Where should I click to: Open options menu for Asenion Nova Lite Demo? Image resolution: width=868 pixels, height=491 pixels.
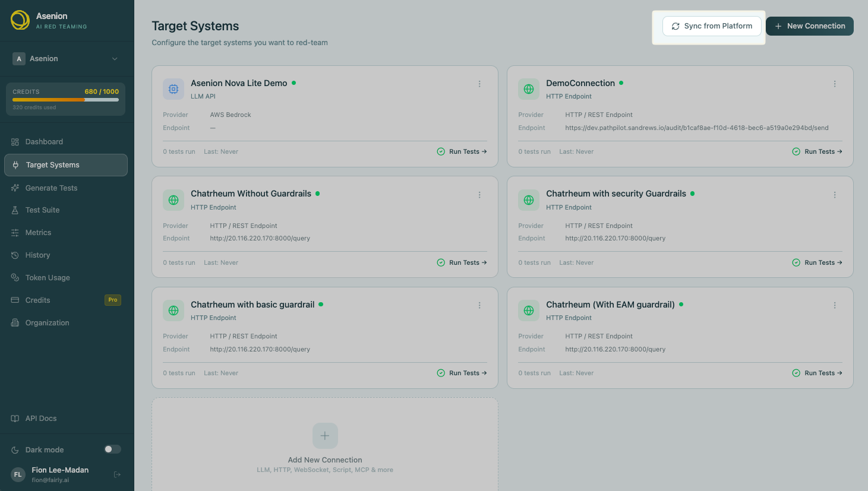click(479, 84)
